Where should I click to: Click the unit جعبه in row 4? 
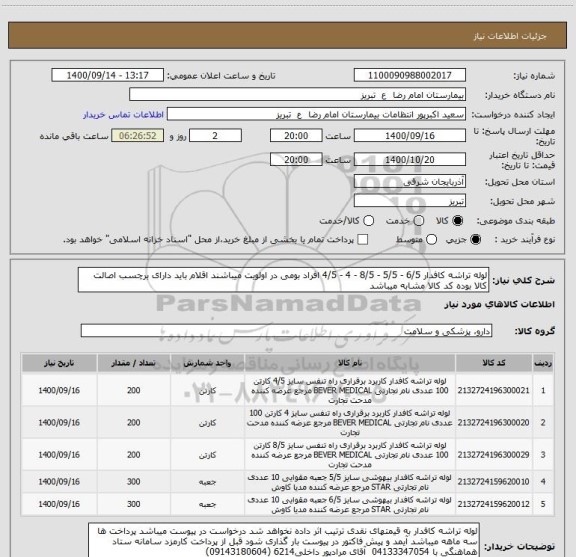click(207, 482)
